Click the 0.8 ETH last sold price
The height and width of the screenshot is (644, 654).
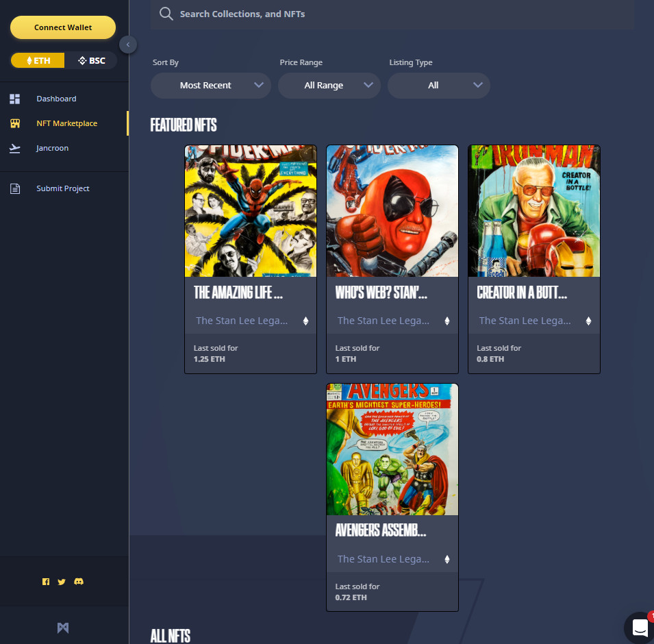pos(490,359)
